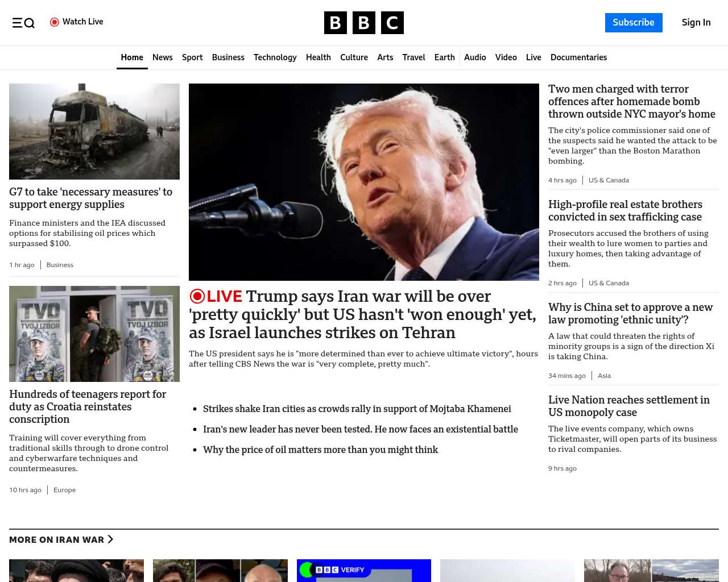Read G7 energy supplies headline

[91, 198]
